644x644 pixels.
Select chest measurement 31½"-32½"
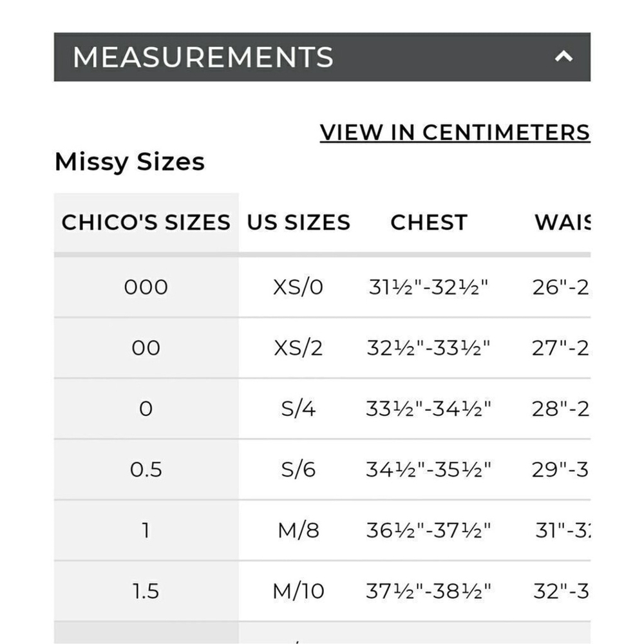pyautogui.click(x=428, y=287)
